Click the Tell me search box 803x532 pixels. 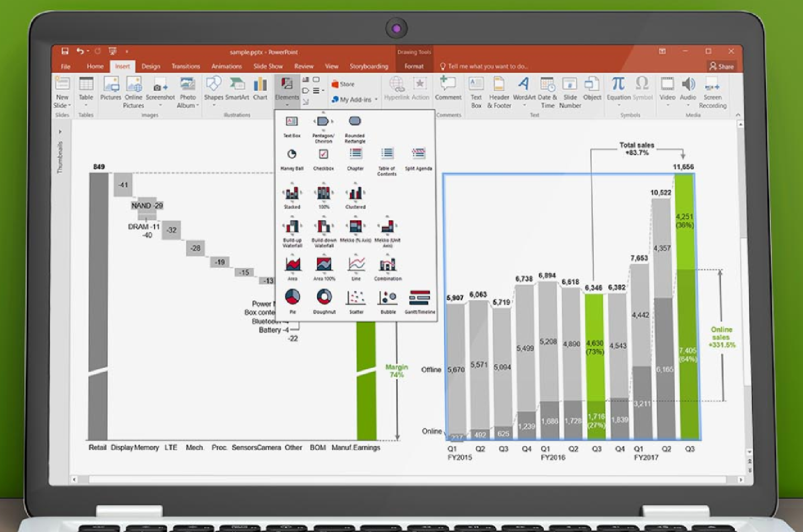click(x=487, y=66)
